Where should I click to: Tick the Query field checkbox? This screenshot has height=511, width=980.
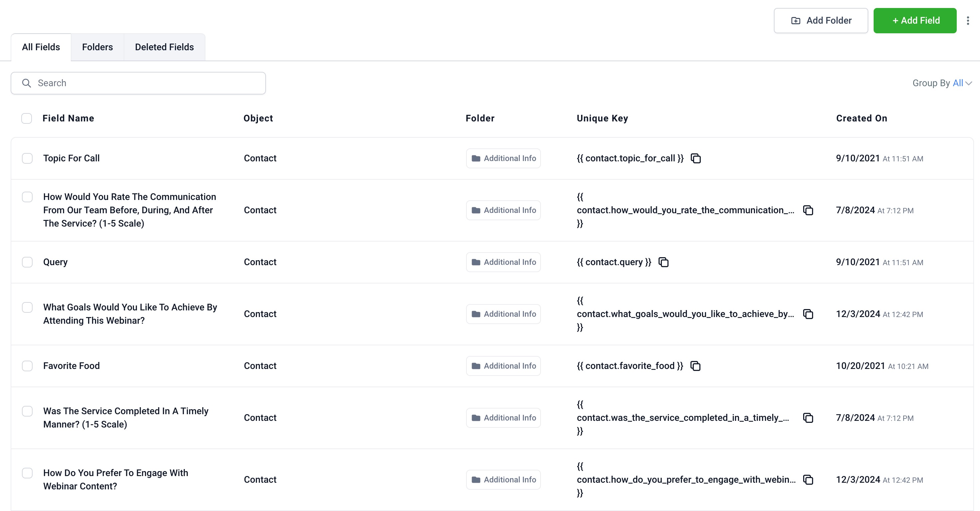(x=27, y=262)
